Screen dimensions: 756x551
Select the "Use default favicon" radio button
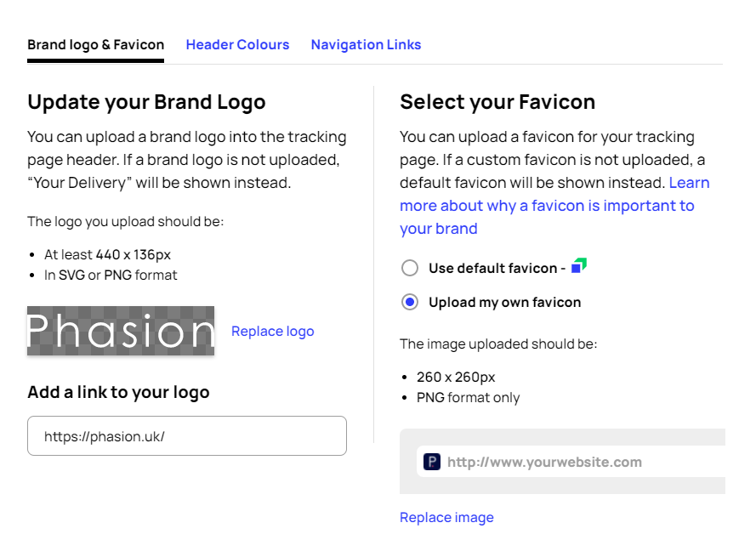[410, 268]
